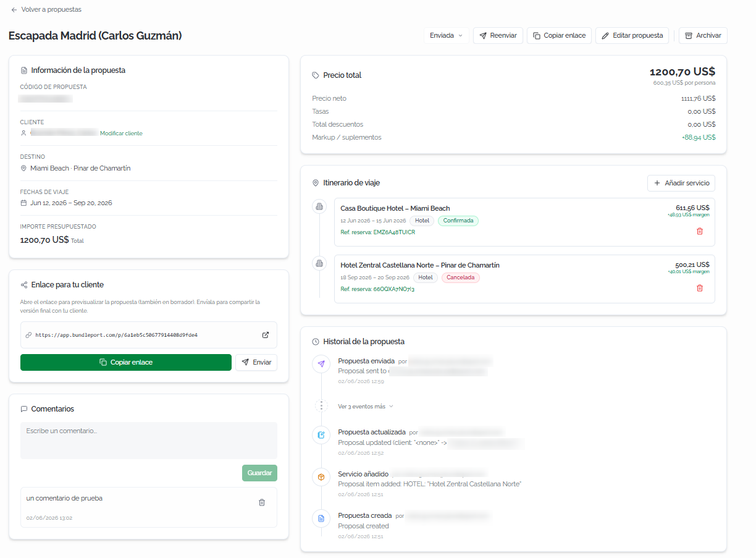Viewport: 756px width, 558px height.
Task: Click the 500,21 US$ price of Hotel Zentral
Action: coord(692,264)
